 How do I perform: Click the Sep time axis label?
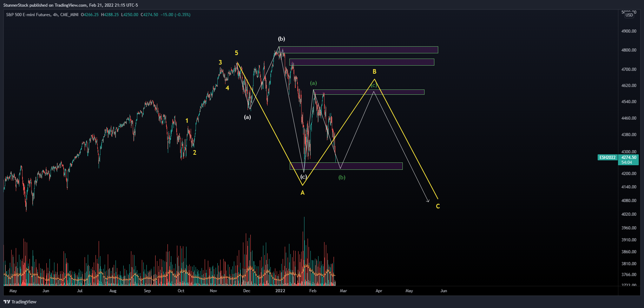[147, 291]
